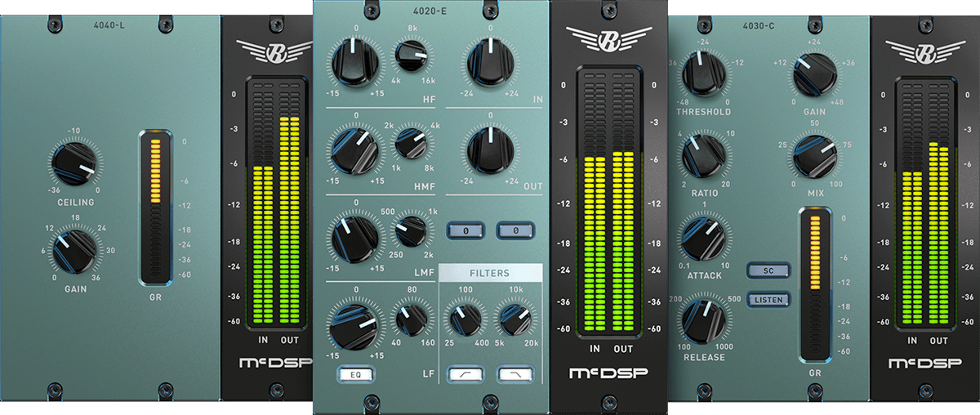Click the 4030-C Threshold knob
Viewport: 980px width, 415px height.
pyautogui.click(x=703, y=74)
